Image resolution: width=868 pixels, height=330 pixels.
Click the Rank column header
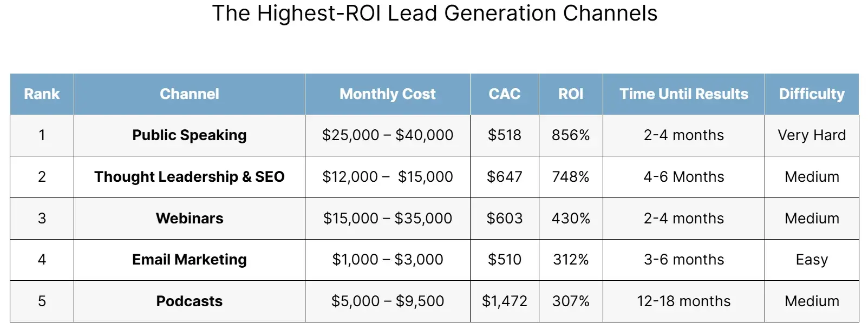pyautogui.click(x=42, y=94)
